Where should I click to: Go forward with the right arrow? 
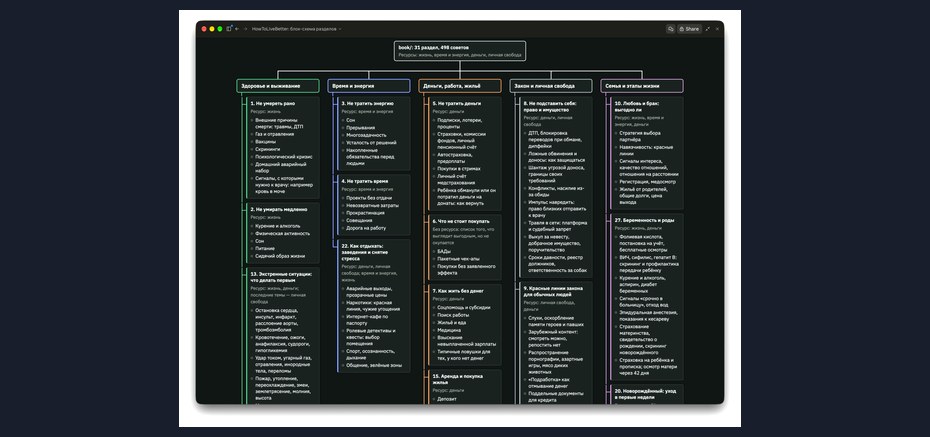[245, 28]
